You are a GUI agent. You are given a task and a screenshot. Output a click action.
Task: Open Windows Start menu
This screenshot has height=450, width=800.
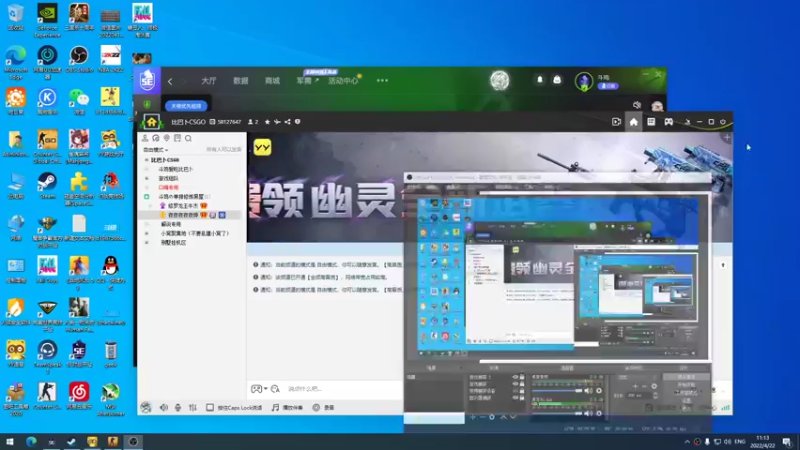(x=10, y=442)
